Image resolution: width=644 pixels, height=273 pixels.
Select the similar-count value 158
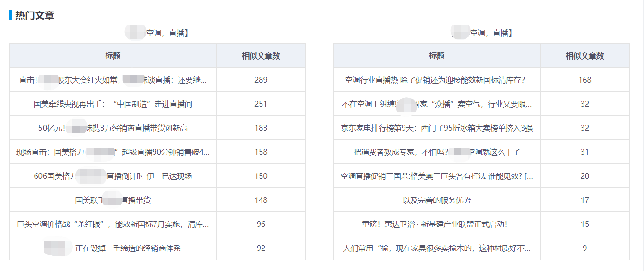pyautogui.click(x=261, y=152)
